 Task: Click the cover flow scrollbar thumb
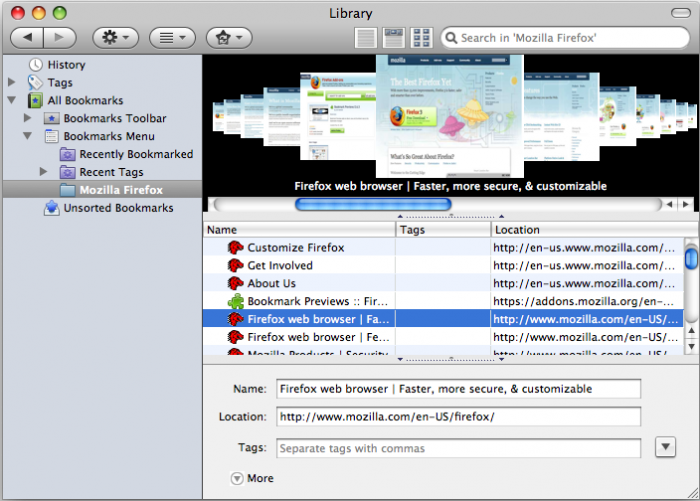373,205
